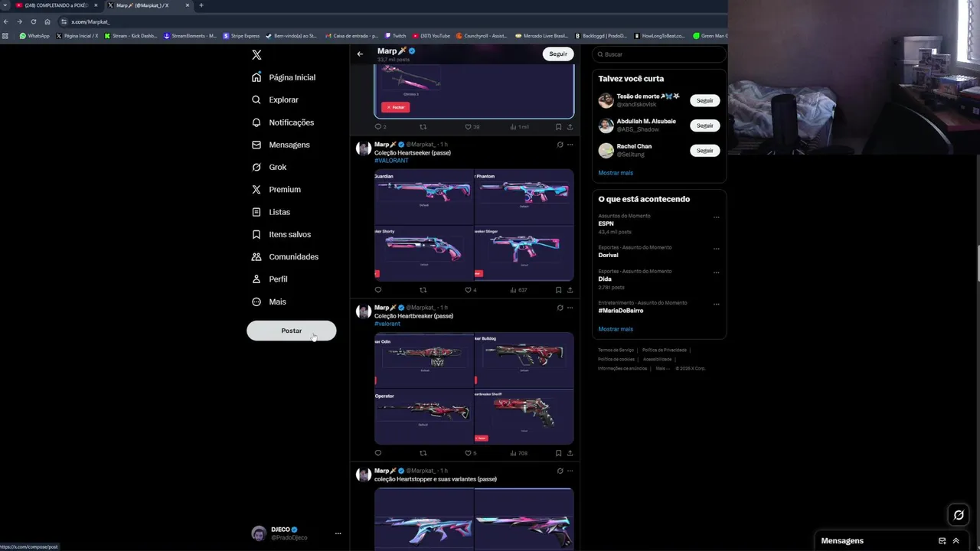
Task: Bookmark the top post with 1 mil views
Action: pos(558,127)
